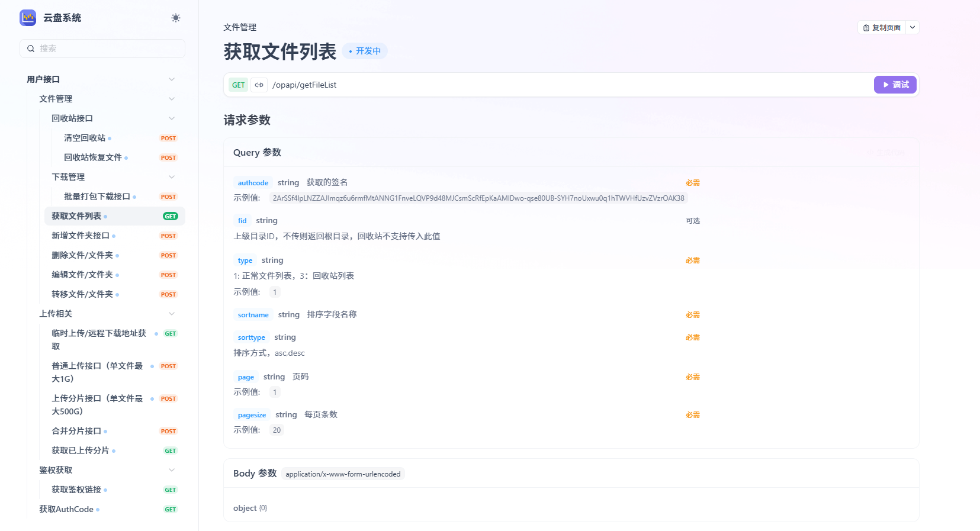Click the pagesize parameter name tag
The height and width of the screenshot is (531, 980).
pos(252,415)
